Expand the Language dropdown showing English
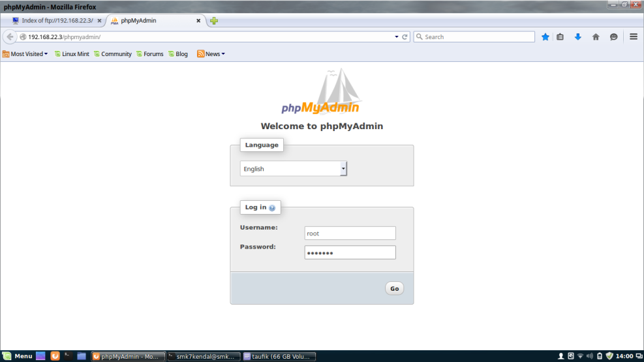The image size is (644, 362). [x=294, y=169]
